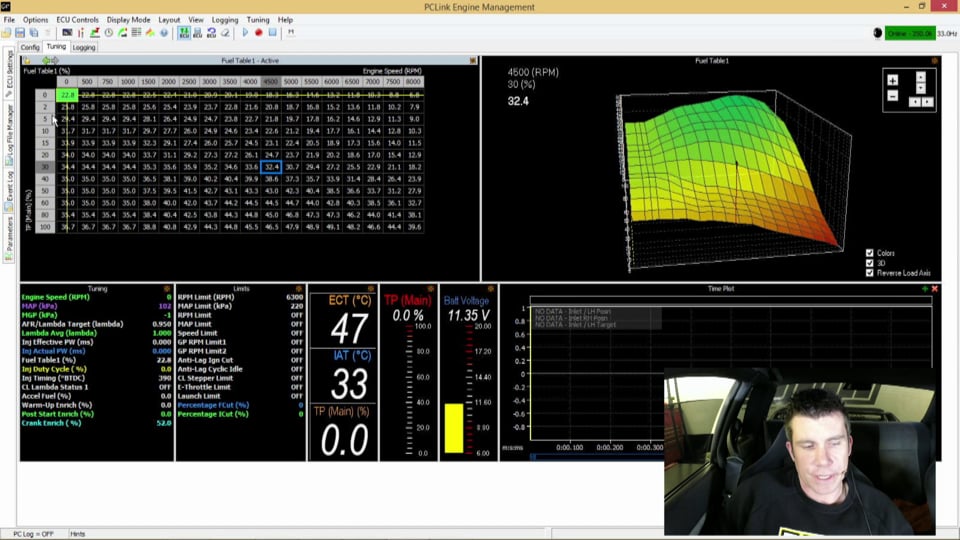960x540 pixels.
Task: Click the copy pages toolbar icon
Action: coord(34,32)
